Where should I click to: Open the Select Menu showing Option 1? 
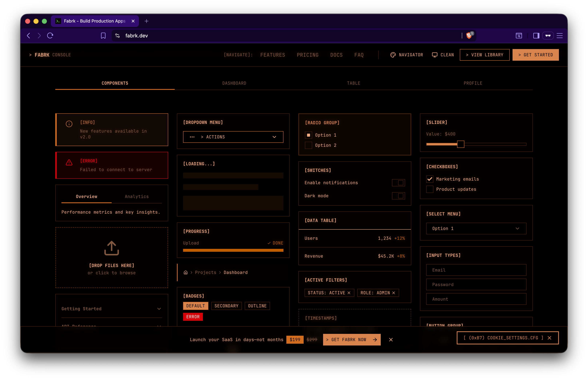tap(476, 229)
